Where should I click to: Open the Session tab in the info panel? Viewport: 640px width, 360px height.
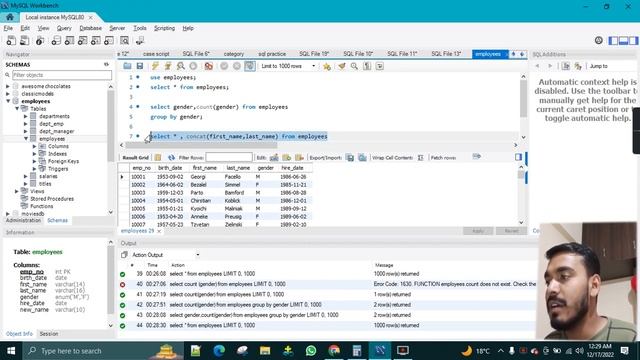point(49,334)
